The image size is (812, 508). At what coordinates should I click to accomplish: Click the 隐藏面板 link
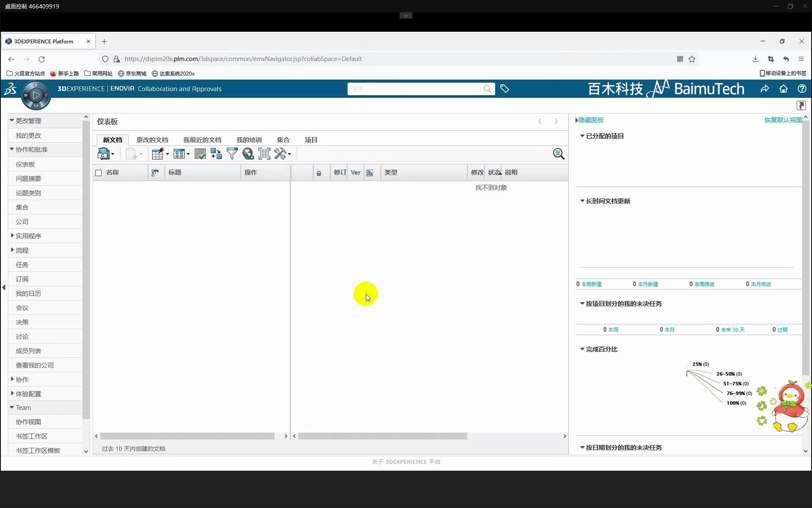[590, 120]
